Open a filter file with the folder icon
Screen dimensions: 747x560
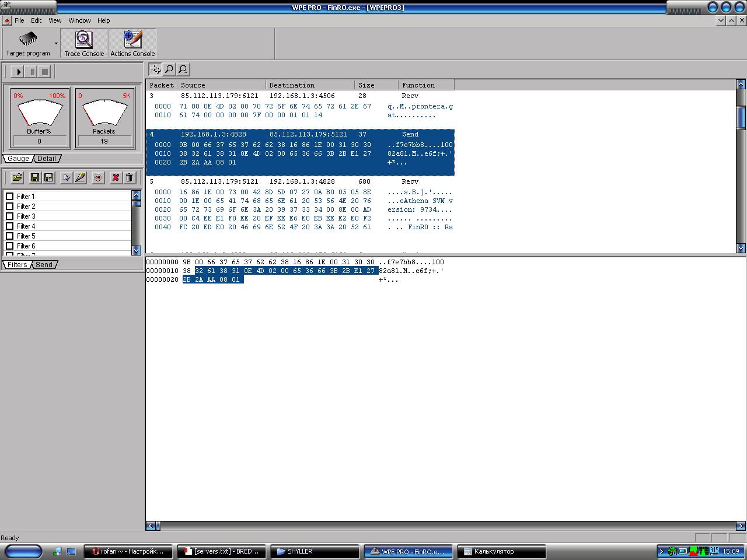pyautogui.click(x=17, y=177)
